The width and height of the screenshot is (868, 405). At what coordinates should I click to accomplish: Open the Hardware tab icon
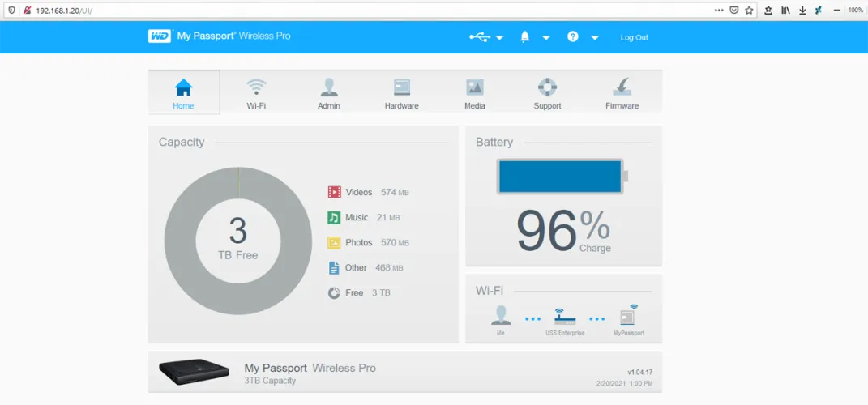point(402,87)
